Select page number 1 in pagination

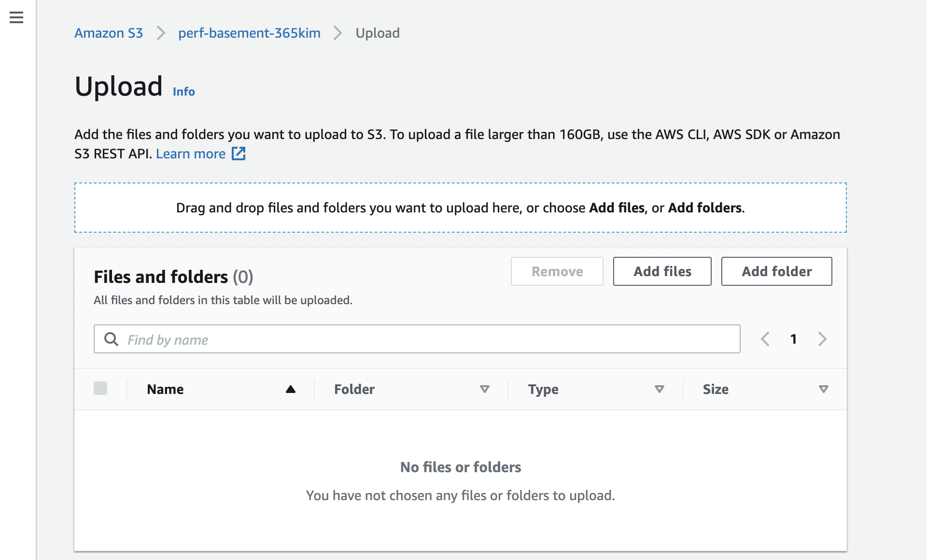point(793,339)
